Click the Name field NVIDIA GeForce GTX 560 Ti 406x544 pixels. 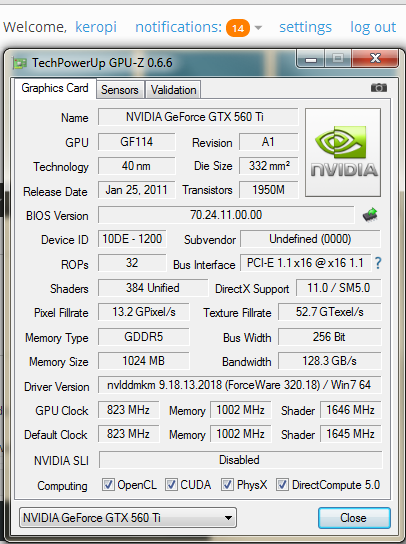click(198, 117)
